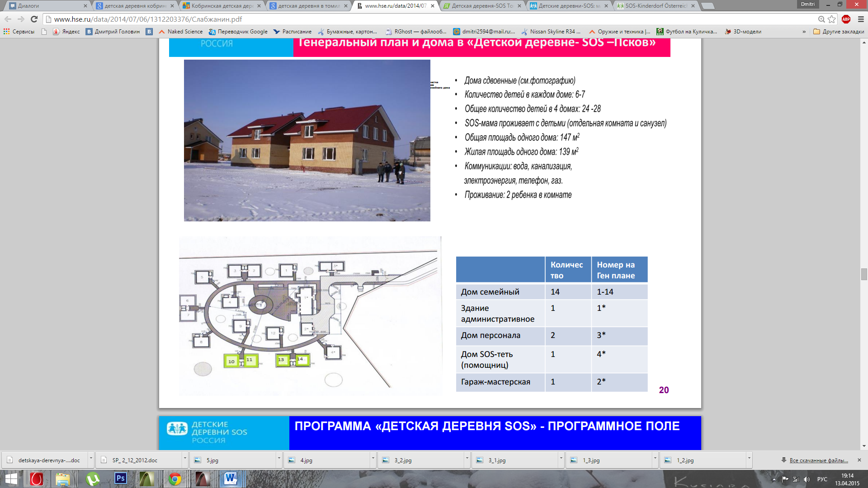This screenshot has height=488, width=868.
Task: Open Microsoft Word from the taskbar
Action: tap(231, 479)
